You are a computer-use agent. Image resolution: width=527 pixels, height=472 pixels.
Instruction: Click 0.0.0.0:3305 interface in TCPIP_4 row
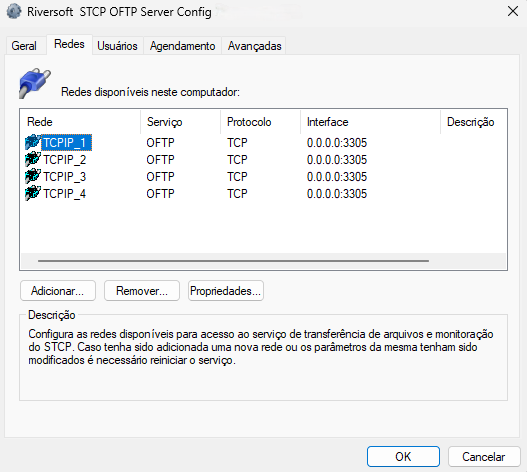click(337, 194)
